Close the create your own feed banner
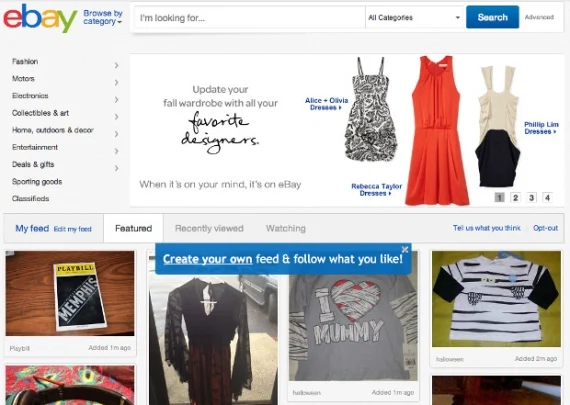 [x=405, y=249]
